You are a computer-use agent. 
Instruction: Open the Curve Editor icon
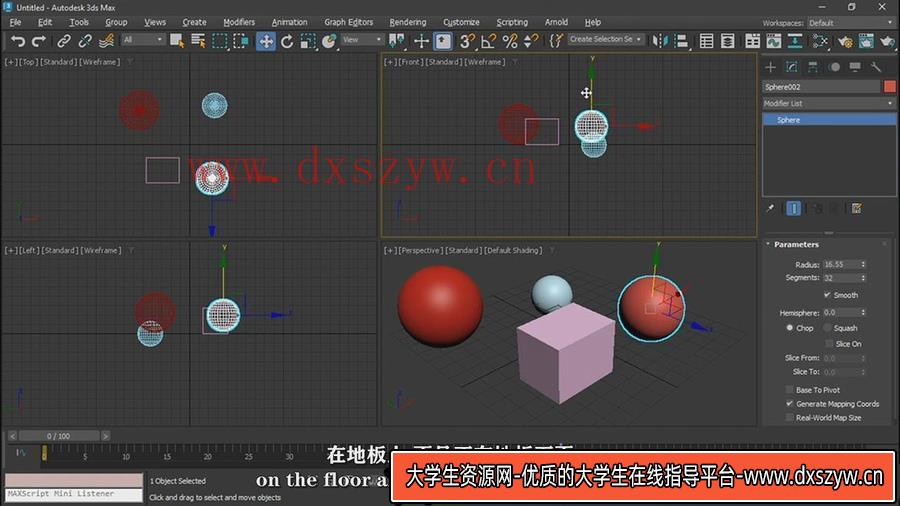click(774, 41)
